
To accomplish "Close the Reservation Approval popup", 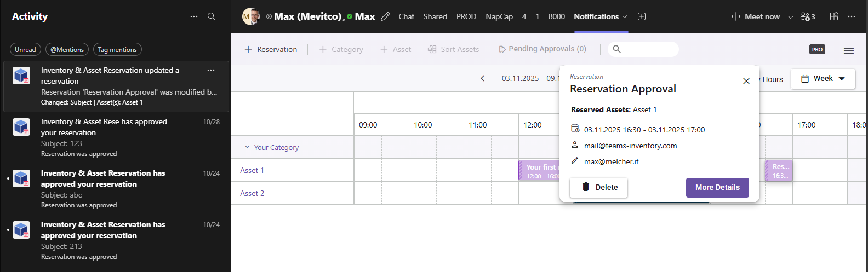I will coord(746,81).
